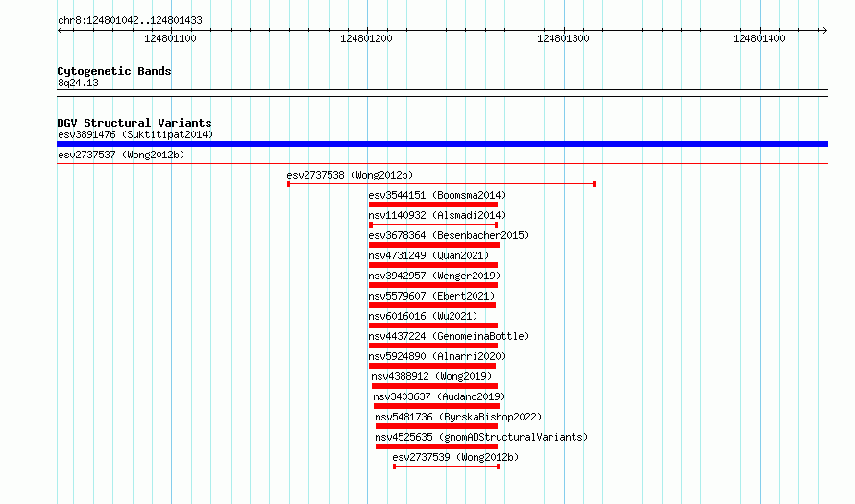This screenshot has width=855, height=504.
Task: Click red bar under nsv4388912
Action: pyautogui.click(x=434, y=386)
